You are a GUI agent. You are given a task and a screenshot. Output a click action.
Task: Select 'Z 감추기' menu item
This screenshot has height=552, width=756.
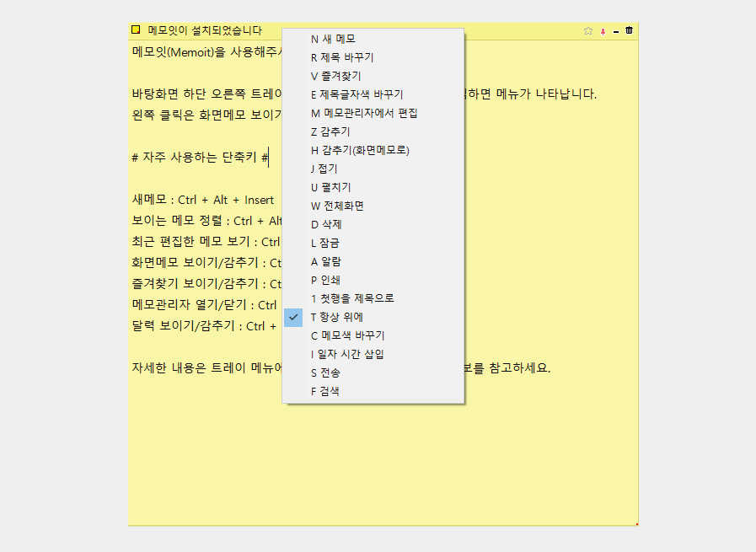(x=373, y=131)
